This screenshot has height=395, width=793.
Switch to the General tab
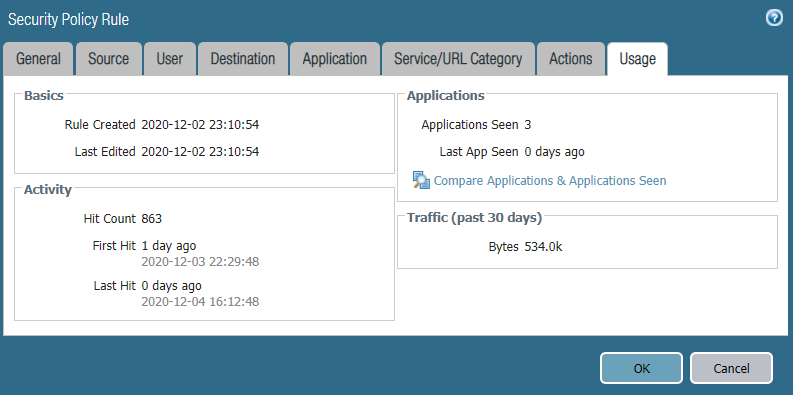(38, 59)
